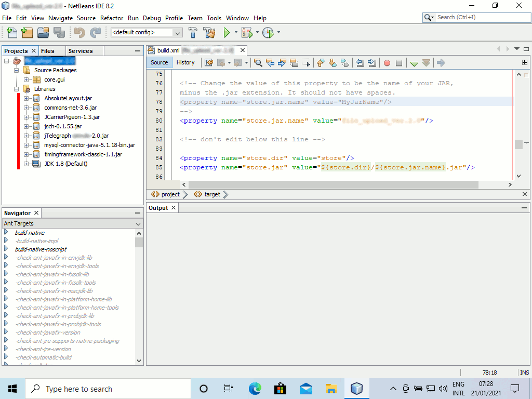Click the New File icon
The width and height of the screenshot is (532, 399).
tap(12, 33)
